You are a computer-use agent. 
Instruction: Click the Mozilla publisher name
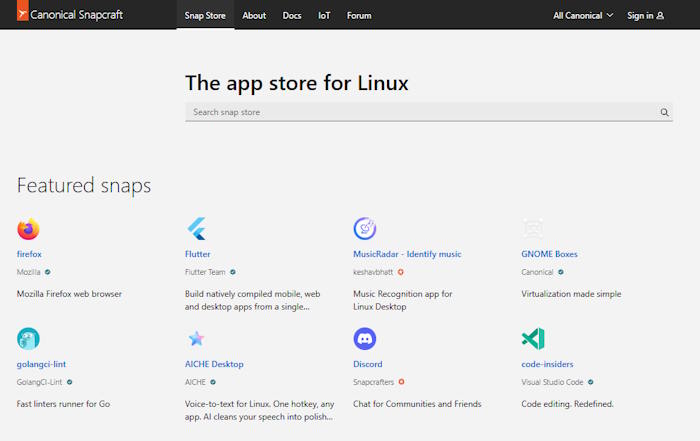29,272
